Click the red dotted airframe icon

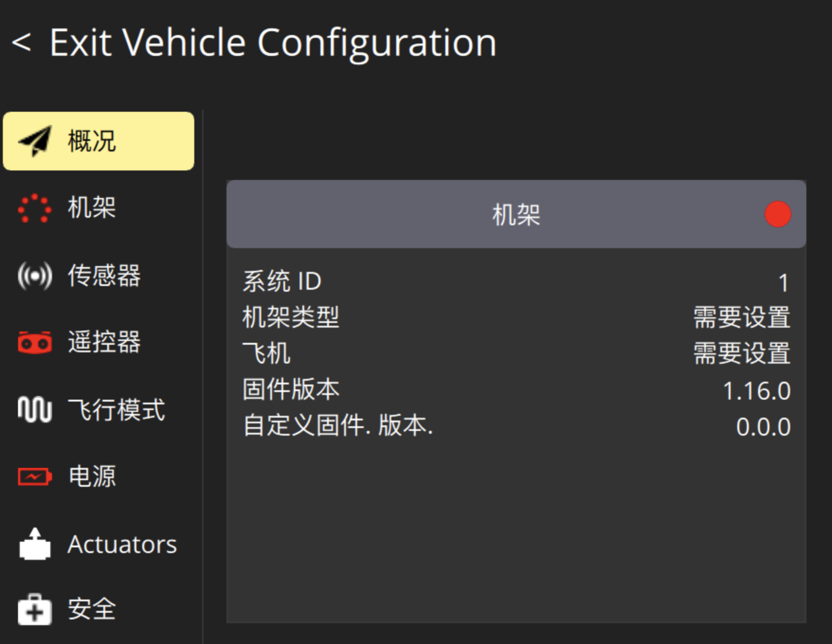[x=35, y=208]
